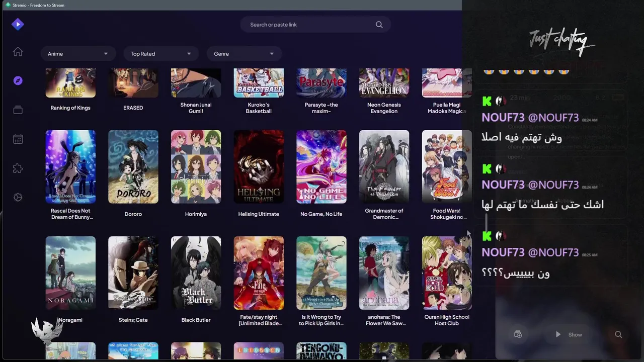Open the Dororo poster

133,167
